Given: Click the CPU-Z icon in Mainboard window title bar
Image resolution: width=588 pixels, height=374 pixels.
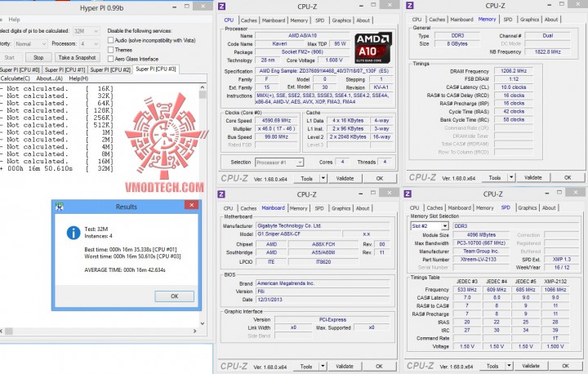Looking at the screenshot, I should tap(221, 194).
